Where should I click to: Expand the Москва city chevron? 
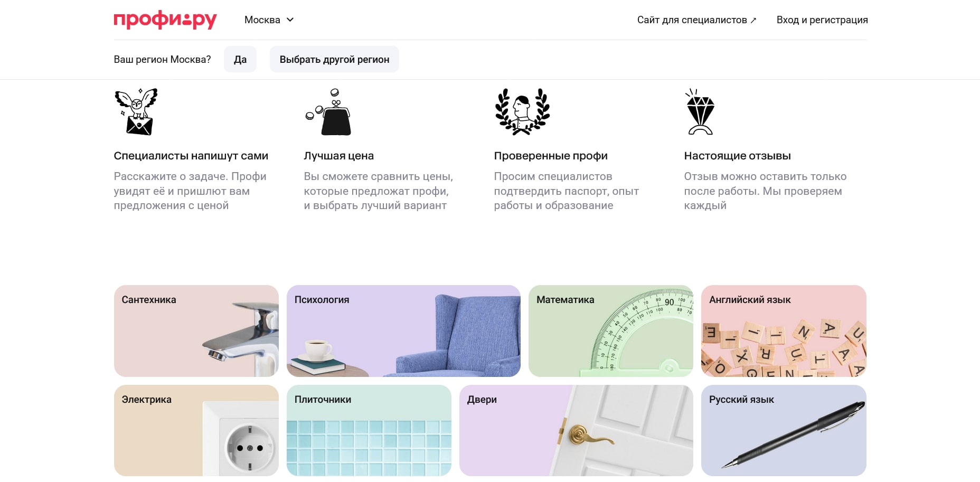tap(290, 20)
